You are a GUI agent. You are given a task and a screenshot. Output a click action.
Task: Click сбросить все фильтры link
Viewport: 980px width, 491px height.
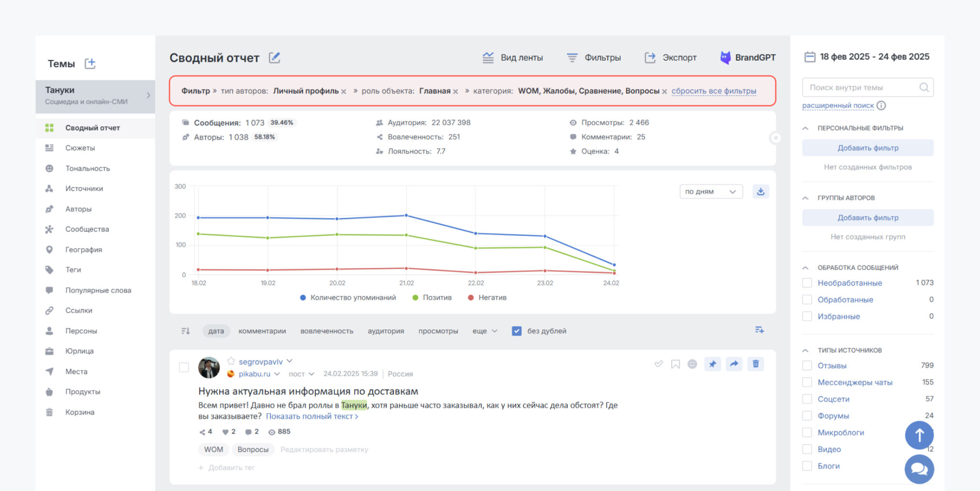[x=714, y=91]
